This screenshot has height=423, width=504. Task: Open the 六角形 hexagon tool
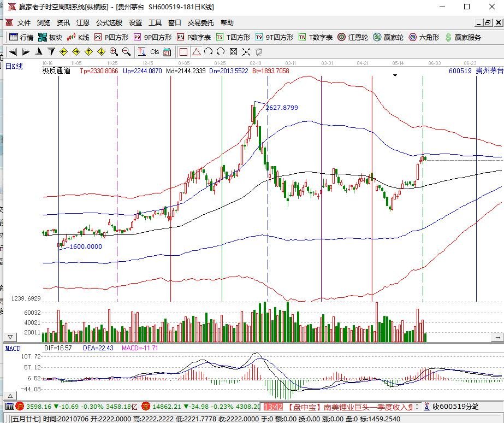click(x=424, y=37)
